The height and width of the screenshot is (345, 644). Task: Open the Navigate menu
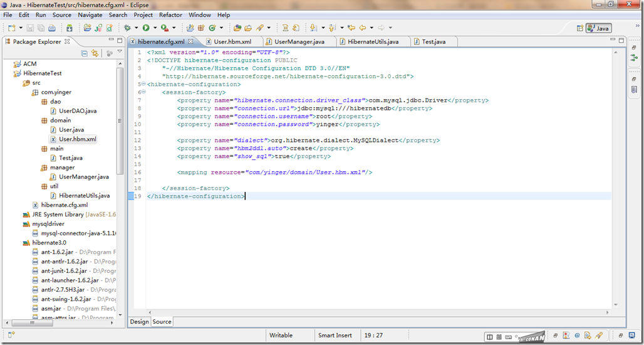point(90,15)
